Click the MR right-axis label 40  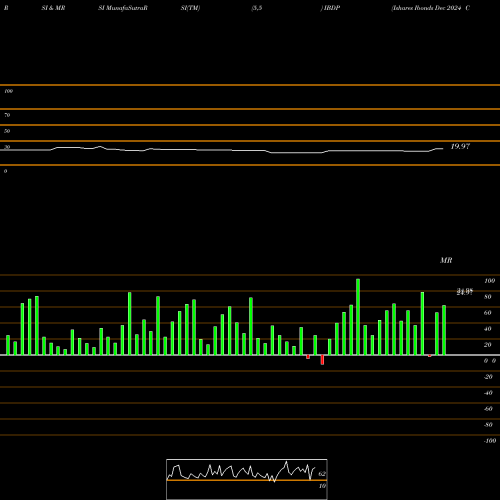click(x=488, y=329)
